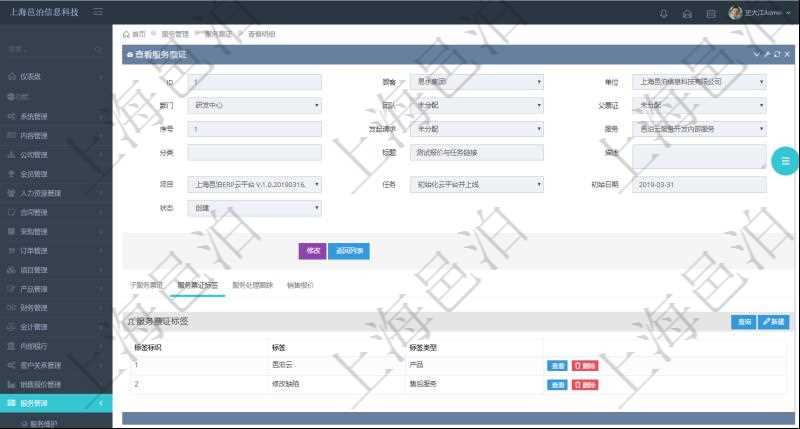Click the 返回列表 button
800x429 pixels.
pos(349,250)
